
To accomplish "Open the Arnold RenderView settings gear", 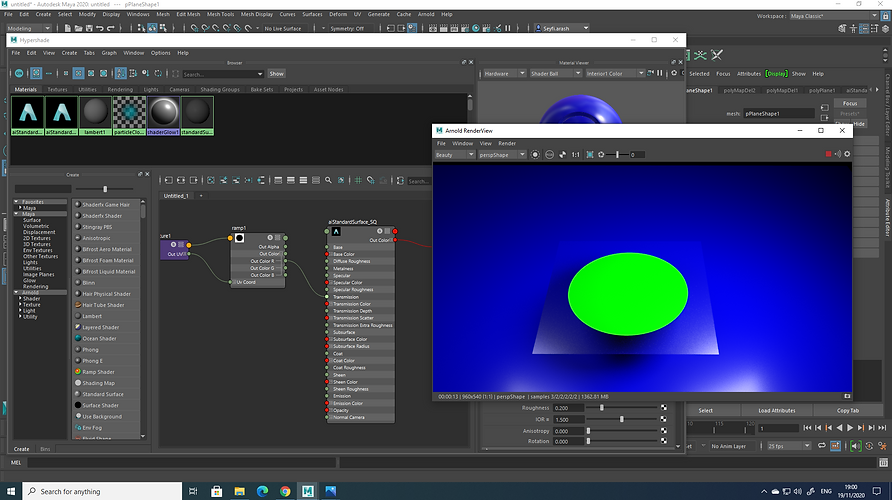I will (x=847, y=154).
